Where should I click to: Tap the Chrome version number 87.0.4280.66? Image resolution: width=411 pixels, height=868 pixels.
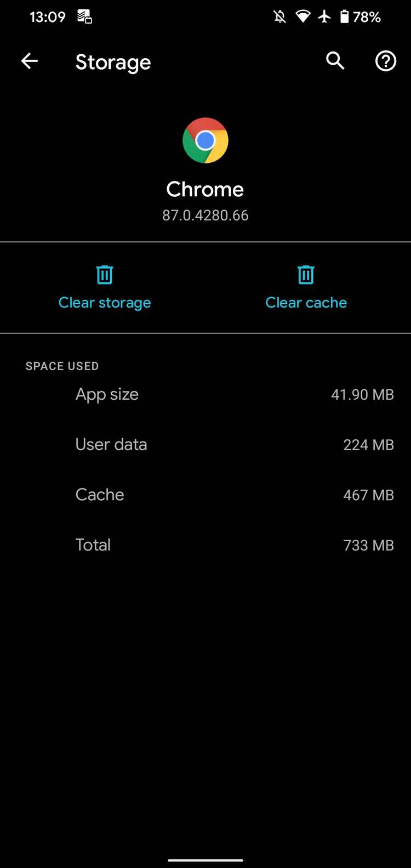(x=205, y=215)
